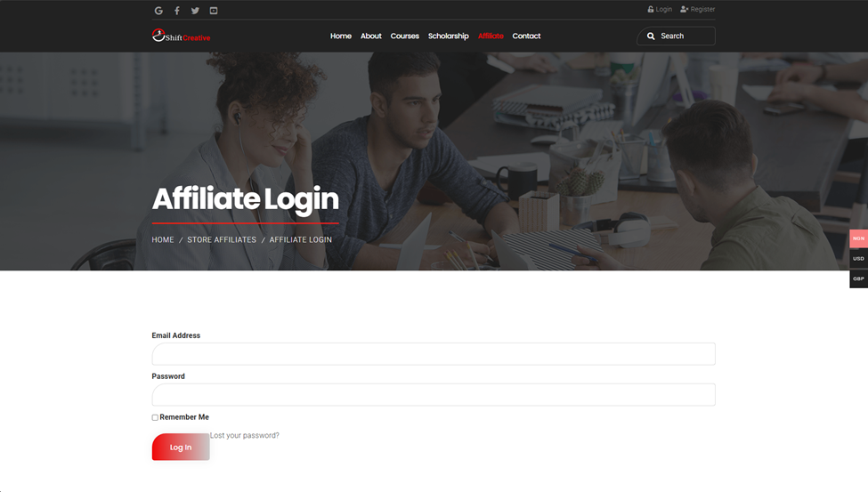Click the lock icon beside Login
The height and width of the screenshot is (492, 868).
point(651,10)
